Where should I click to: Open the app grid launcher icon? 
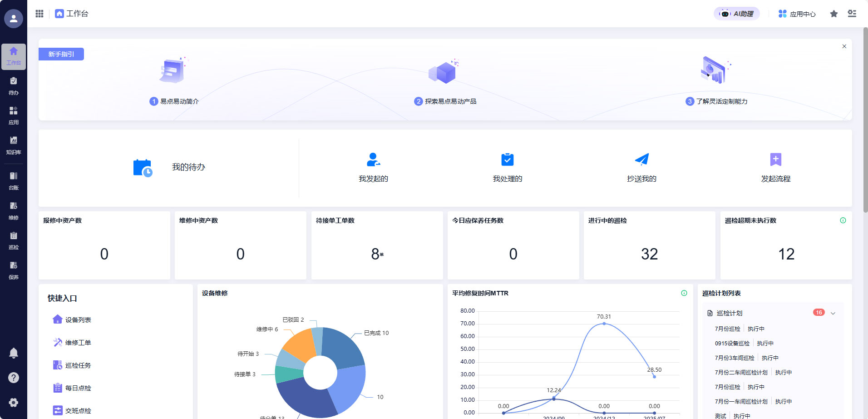click(39, 14)
